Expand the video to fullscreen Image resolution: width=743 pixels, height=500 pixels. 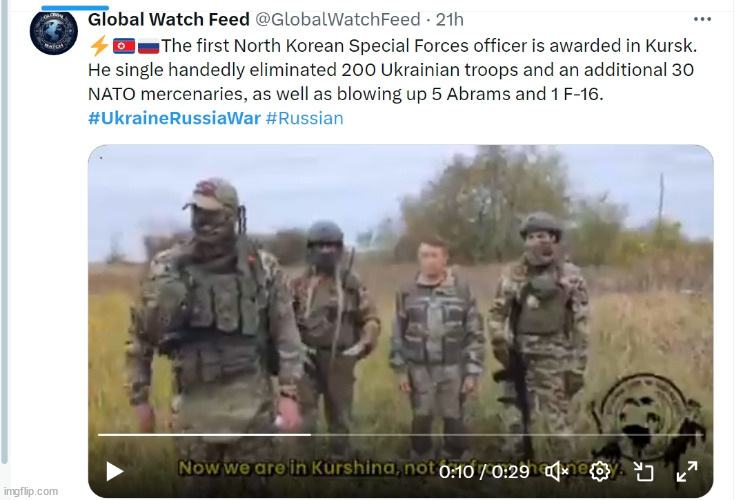[x=687, y=472]
